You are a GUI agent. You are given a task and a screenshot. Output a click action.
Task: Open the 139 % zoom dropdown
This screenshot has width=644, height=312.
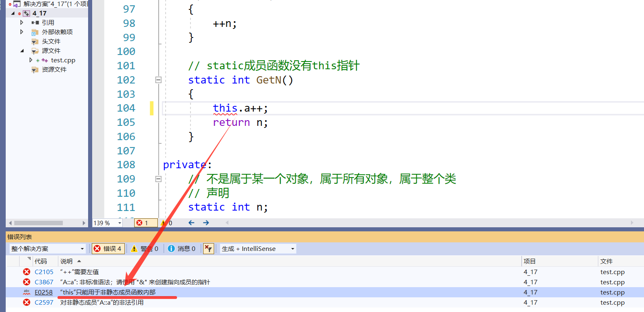pos(120,223)
